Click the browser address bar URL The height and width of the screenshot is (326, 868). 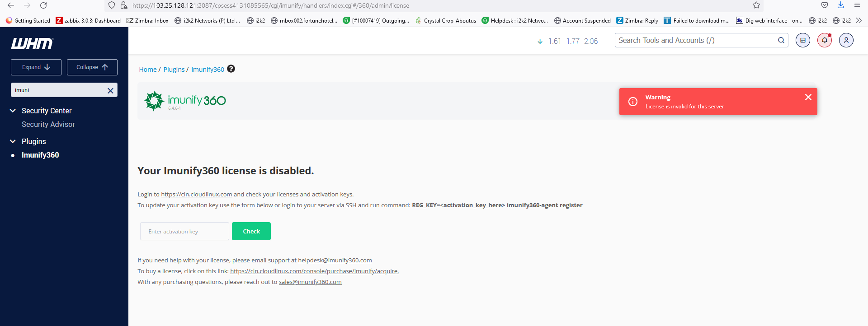(x=271, y=5)
